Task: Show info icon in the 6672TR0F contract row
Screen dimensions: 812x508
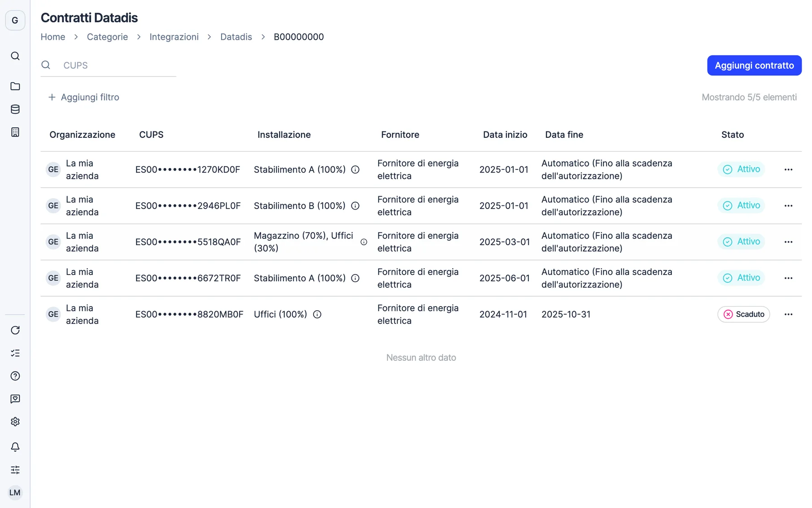Action: click(x=355, y=278)
